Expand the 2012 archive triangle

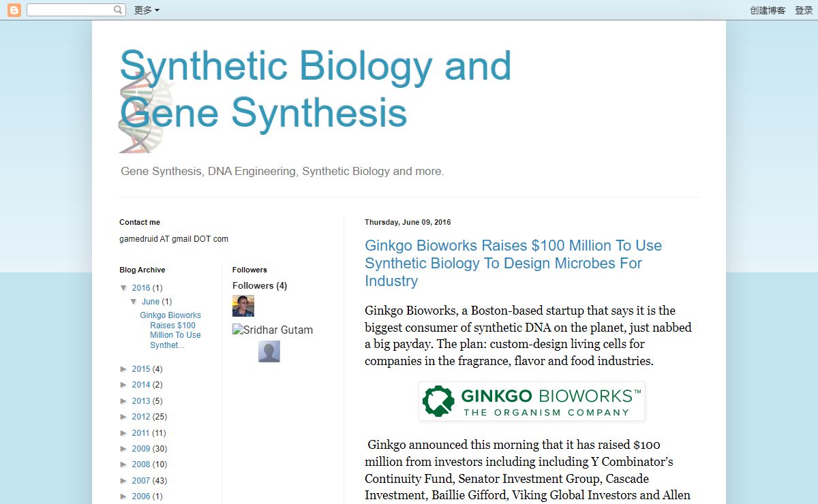click(124, 417)
